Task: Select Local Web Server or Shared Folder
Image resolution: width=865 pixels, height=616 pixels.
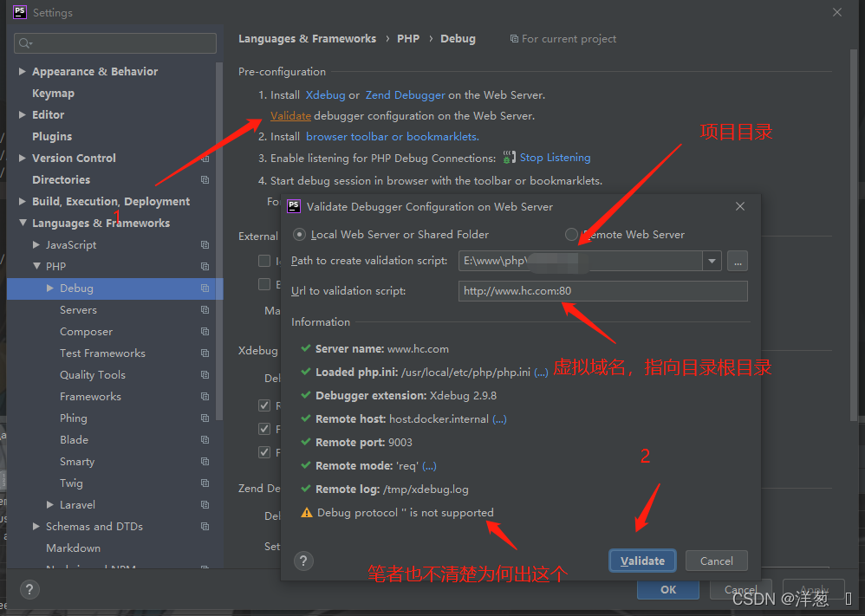Action: [x=299, y=235]
